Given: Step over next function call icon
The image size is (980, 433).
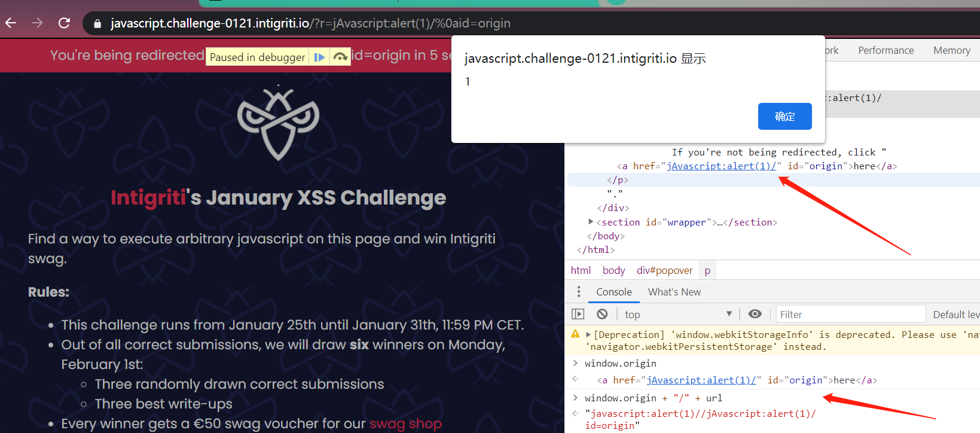Looking at the screenshot, I should tap(340, 57).
